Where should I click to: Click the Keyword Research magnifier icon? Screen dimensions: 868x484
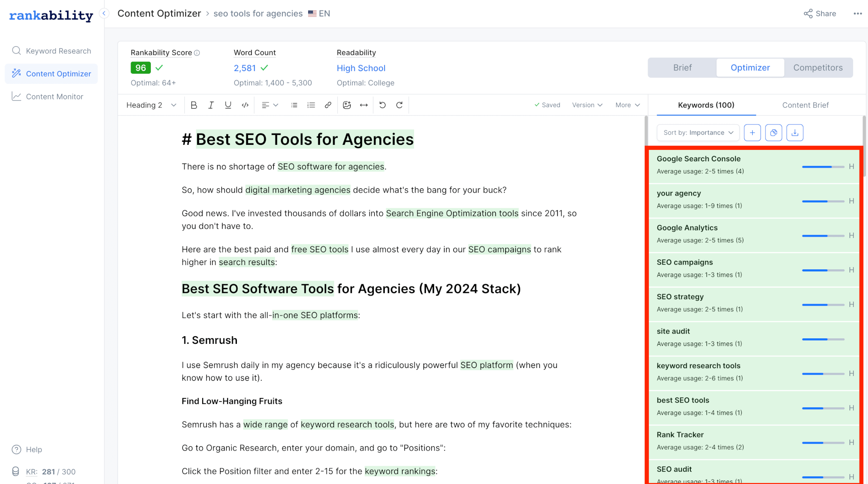point(17,51)
